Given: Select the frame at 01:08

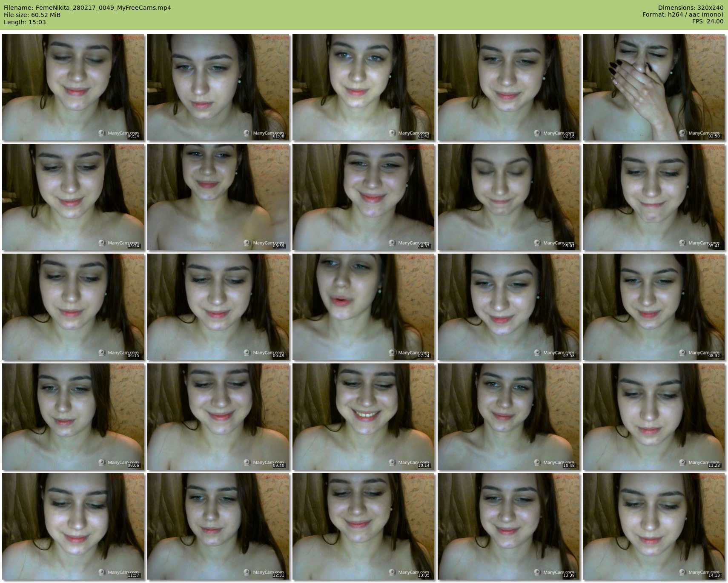Looking at the screenshot, I should tap(218, 87).
